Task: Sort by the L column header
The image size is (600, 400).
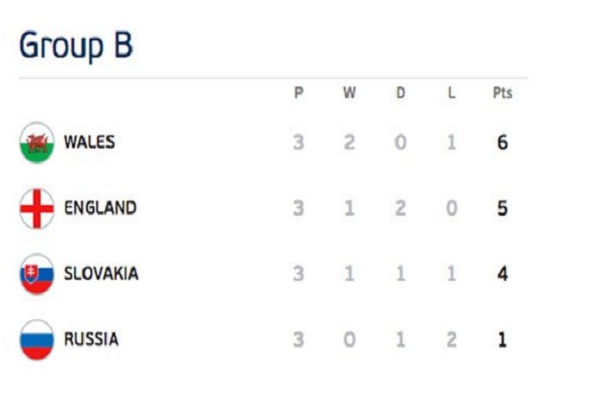Action: (x=452, y=93)
